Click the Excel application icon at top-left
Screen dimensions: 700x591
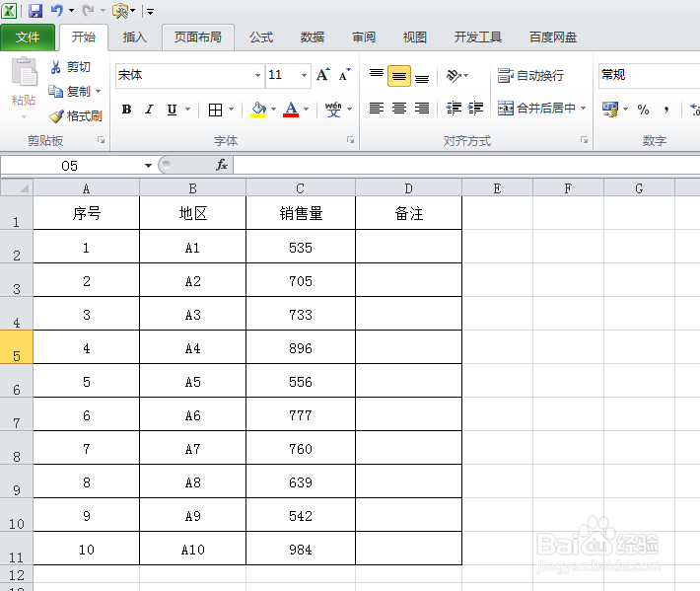pyautogui.click(x=9, y=11)
